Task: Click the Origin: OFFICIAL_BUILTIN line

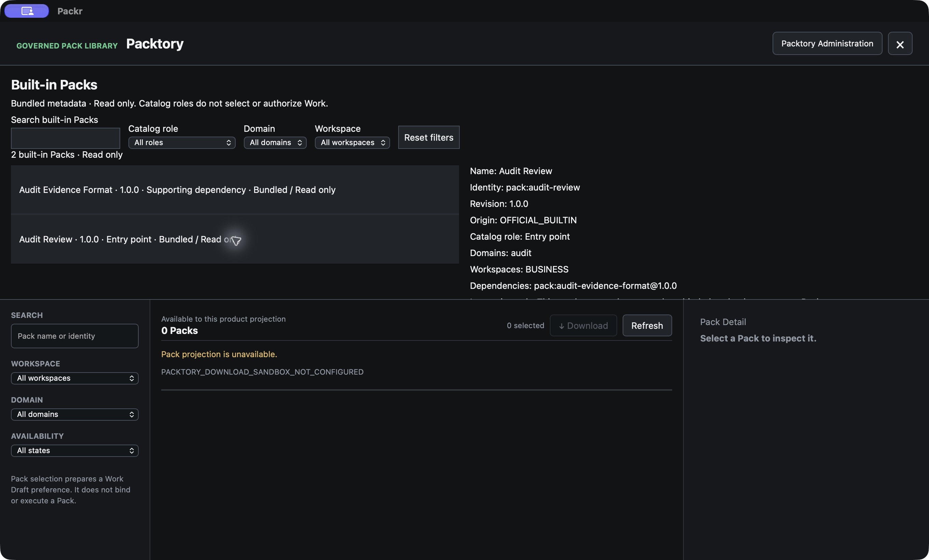Action: click(x=523, y=220)
